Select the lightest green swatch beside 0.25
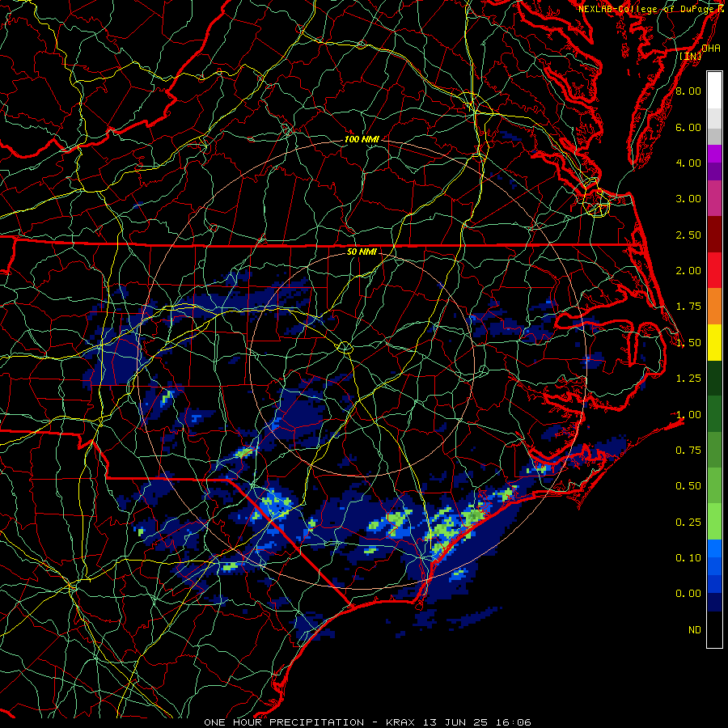Screen dimensions: 728x728 (714, 522)
